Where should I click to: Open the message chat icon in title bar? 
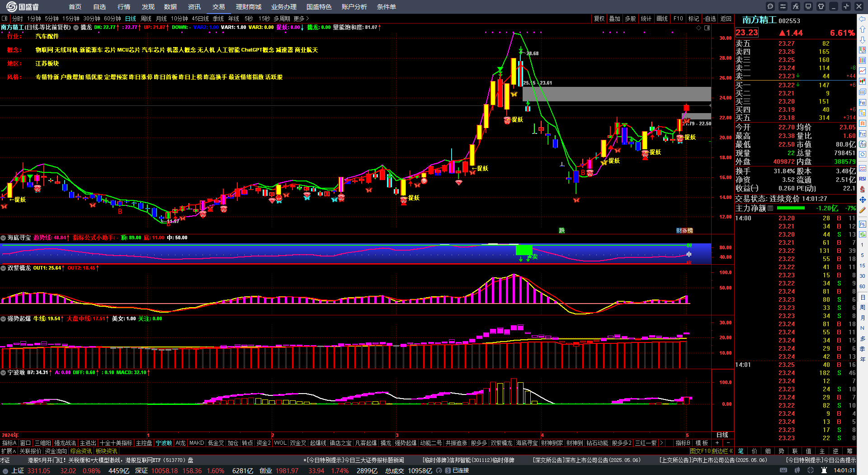(770, 6)
